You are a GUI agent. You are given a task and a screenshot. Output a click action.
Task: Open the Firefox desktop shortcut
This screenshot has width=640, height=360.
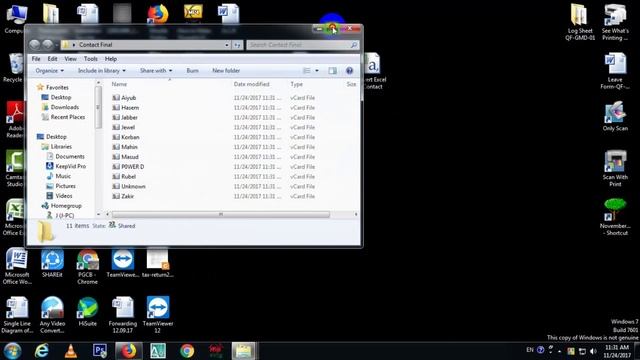(x=158, y=14)
